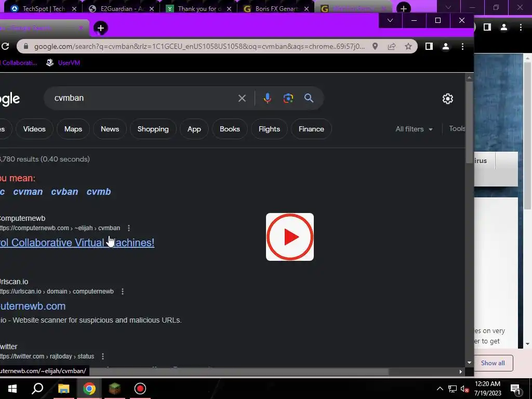Viewport: 532px width, 399px height.
Task: Click the horizontal scrollbar right arrow
Action: [x=460, y=372]
